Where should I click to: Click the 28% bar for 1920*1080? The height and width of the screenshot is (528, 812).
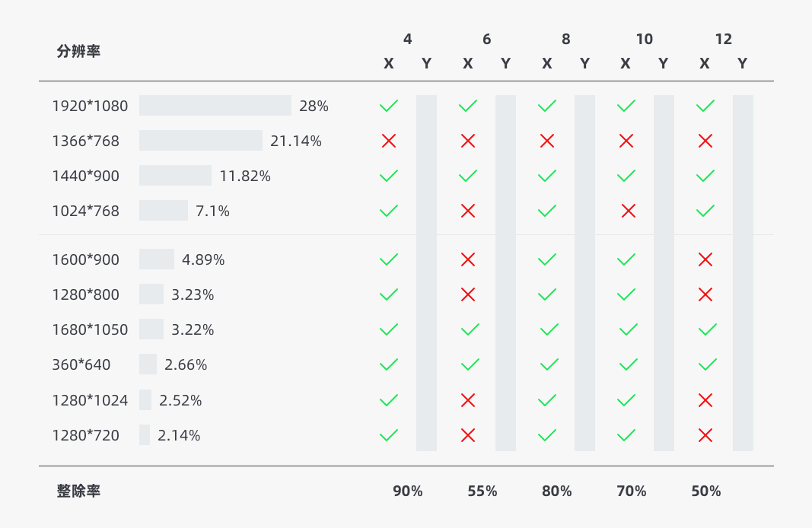click(x=215, y=106)
